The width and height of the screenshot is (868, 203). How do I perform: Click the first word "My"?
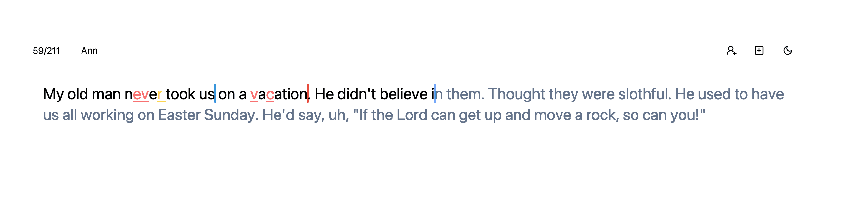point(53,94)
